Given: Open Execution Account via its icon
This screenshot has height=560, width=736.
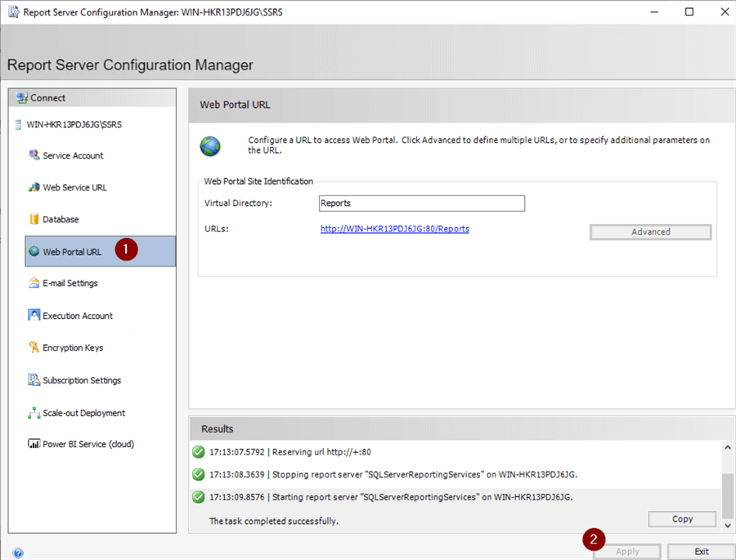Looking at the screenshot, I should pos(34,316).
